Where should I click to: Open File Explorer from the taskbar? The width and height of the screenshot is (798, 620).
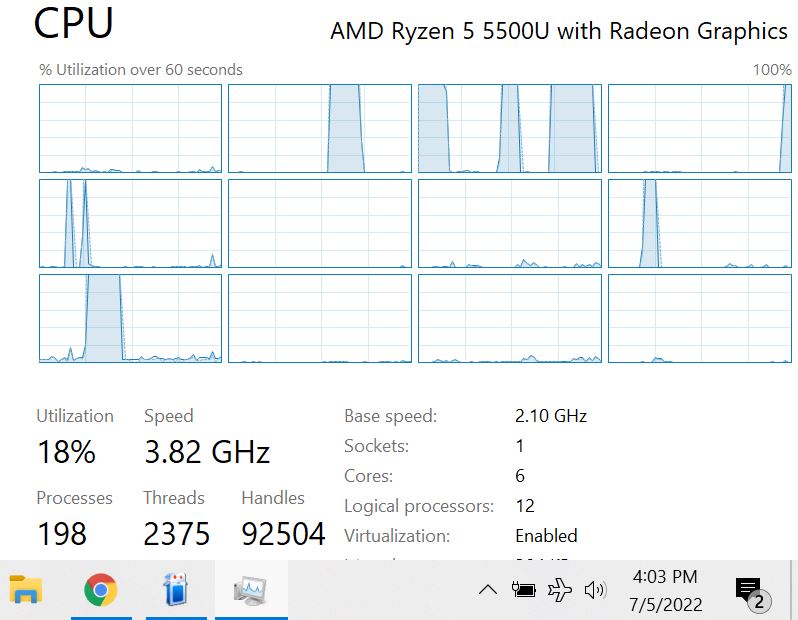25,589
